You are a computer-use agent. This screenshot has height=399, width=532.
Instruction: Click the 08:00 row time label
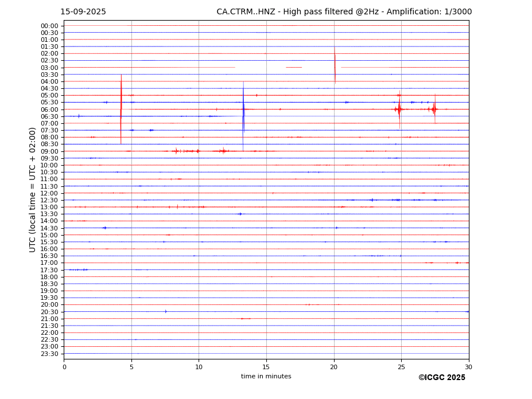coord(49,138)
